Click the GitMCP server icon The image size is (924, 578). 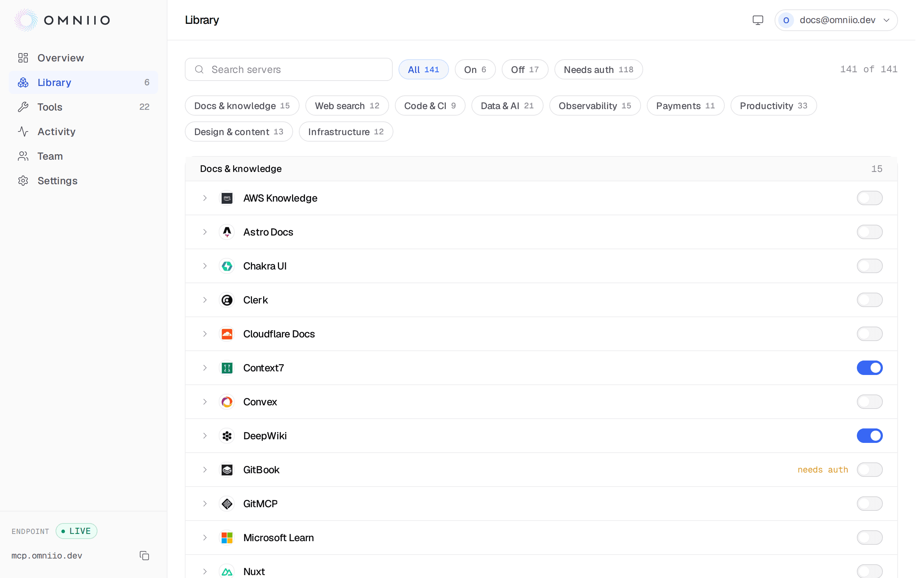point(227,504)
